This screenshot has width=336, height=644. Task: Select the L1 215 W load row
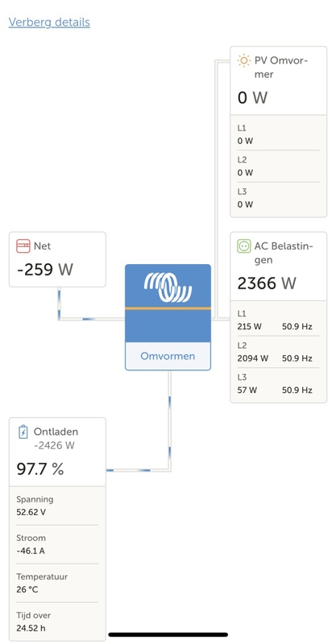tap(279, 320)
